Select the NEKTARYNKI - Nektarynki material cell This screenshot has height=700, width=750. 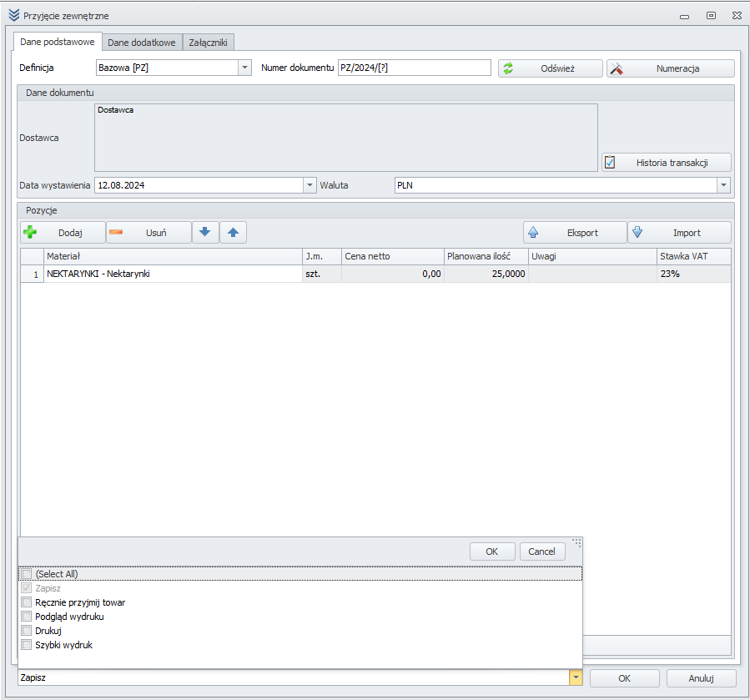[x=174, y=274]
